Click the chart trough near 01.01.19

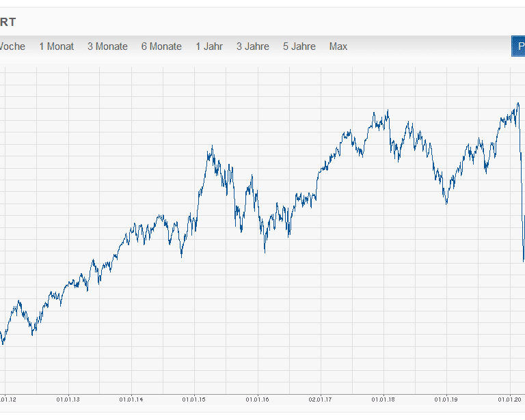point(446,203)
